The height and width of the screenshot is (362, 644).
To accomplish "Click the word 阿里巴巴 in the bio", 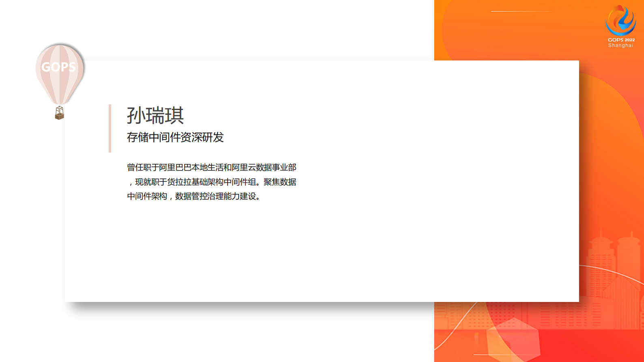I will tap(175, 167).
